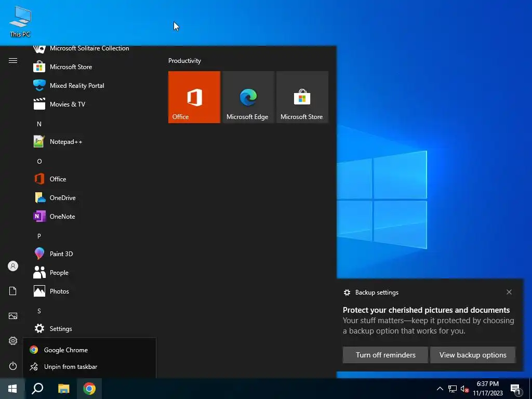
Task: Show hidden system tray icons
Action: (x=440, y=389)
